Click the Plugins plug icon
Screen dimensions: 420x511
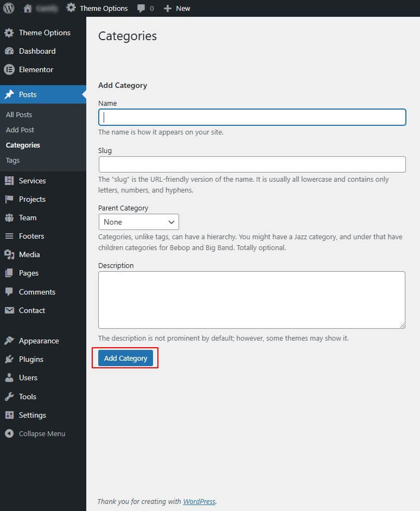click(x=9, y=359)
